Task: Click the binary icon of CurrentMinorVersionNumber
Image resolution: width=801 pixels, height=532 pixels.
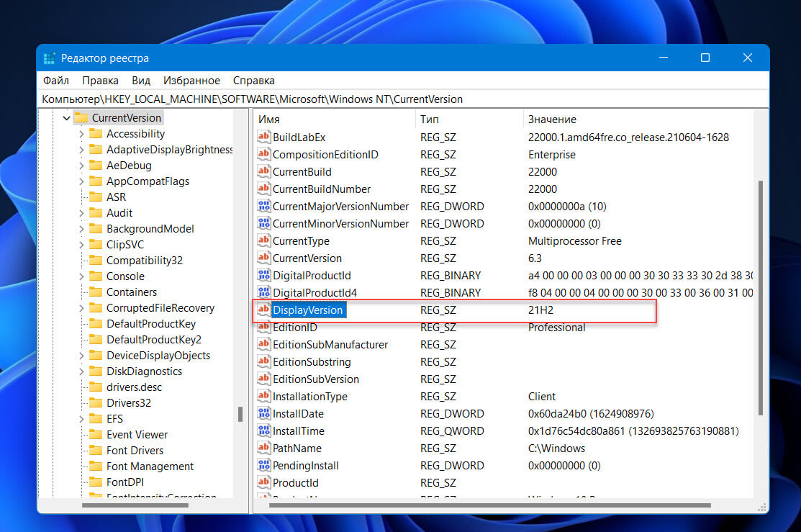Action: coord(263,223)
